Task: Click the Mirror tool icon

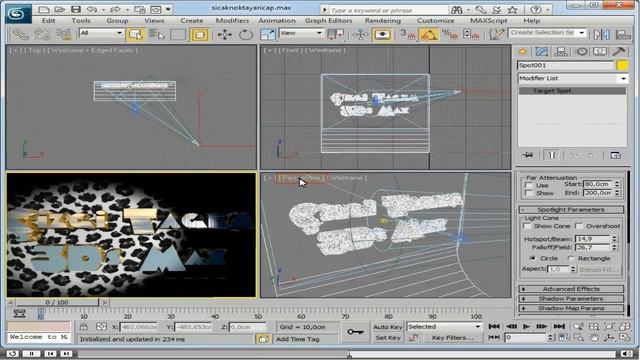Action: pyautogui.click(x=602, y=35)
